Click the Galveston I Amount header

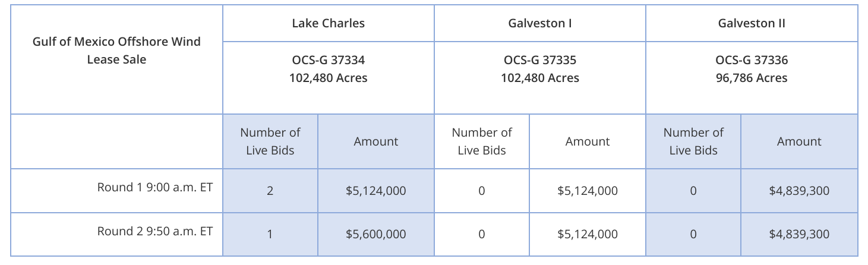pos(587,141)
